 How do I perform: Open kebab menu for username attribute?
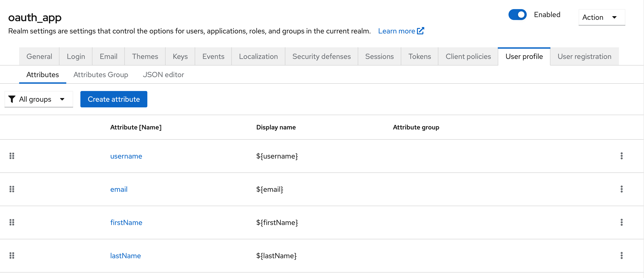pyautogui.click(x=621, y=156)
